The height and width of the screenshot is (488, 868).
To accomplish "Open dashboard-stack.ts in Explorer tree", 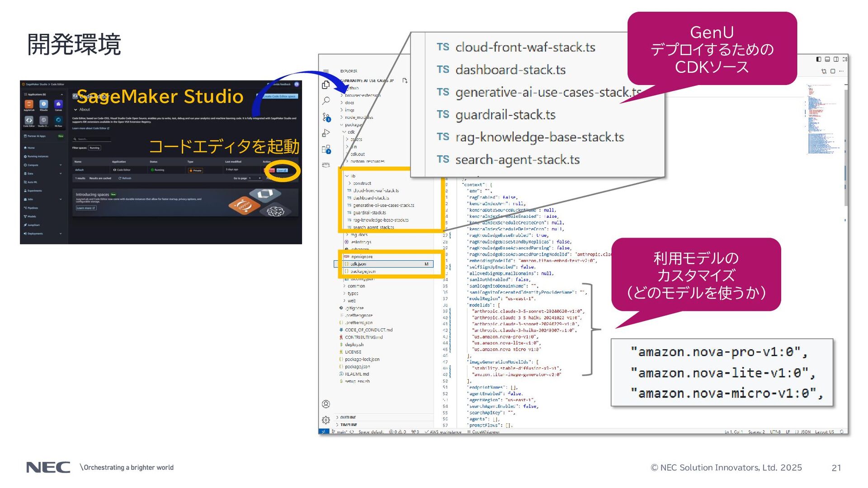I will point(368,198).
